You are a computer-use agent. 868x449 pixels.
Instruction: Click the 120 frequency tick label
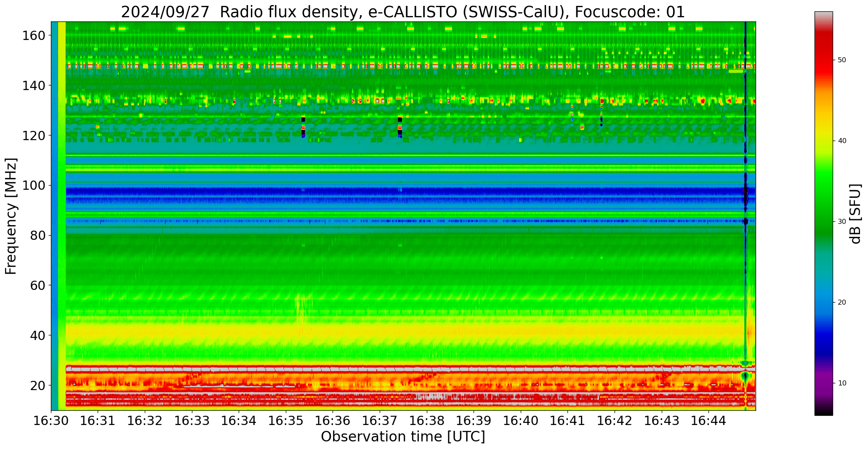33,135
